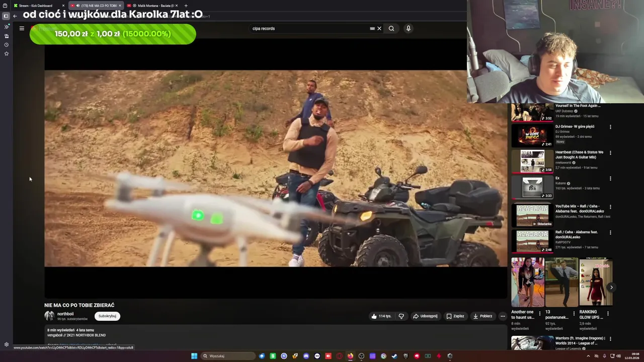Start voice search with the microphone icon
Screen dimensions: 644x362
[x=409, y=29]
